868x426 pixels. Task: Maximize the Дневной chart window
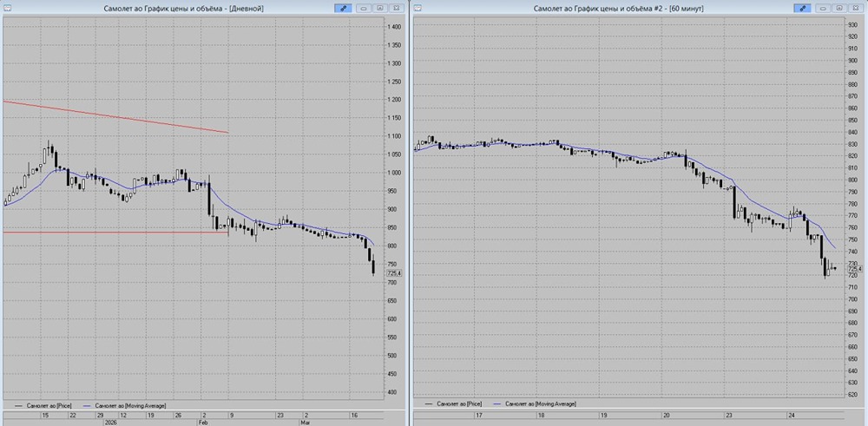380,8
